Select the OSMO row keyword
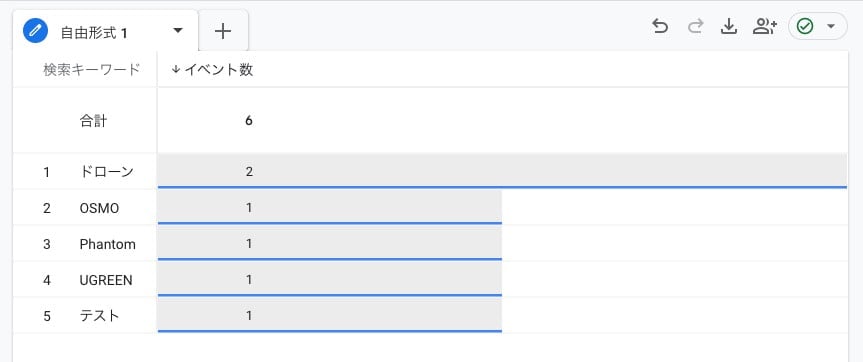Viewport: 863px width, 362px height. pyautogui.click(x=99, y=208)
